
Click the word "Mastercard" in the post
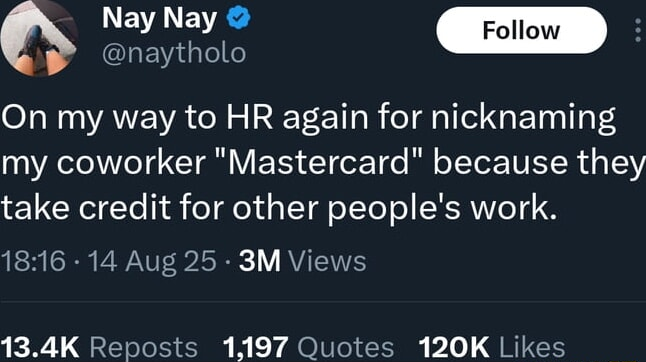319,162
